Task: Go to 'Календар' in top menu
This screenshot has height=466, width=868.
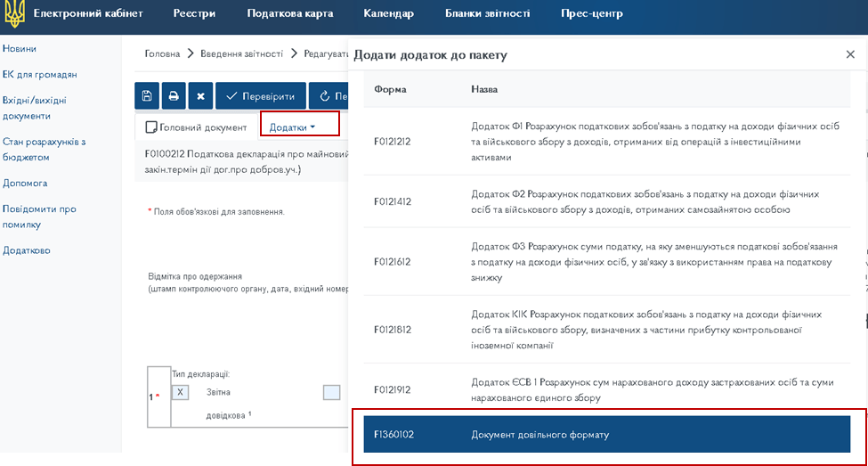Action: click(388, 14)
